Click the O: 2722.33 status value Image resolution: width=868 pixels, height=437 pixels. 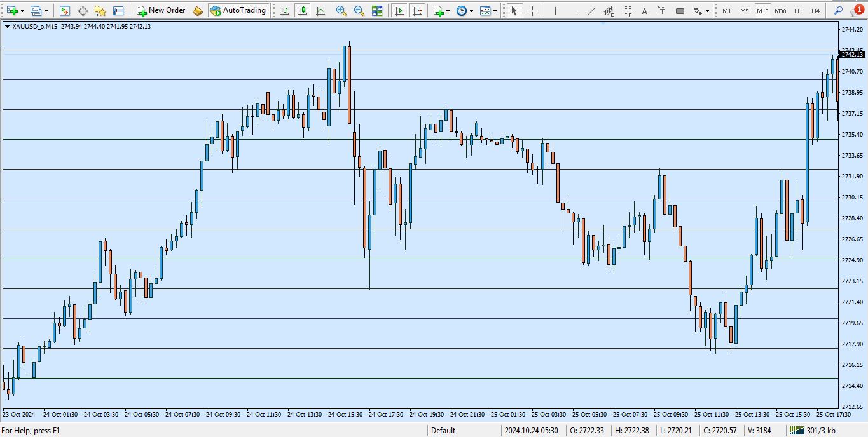click(586, 431)
